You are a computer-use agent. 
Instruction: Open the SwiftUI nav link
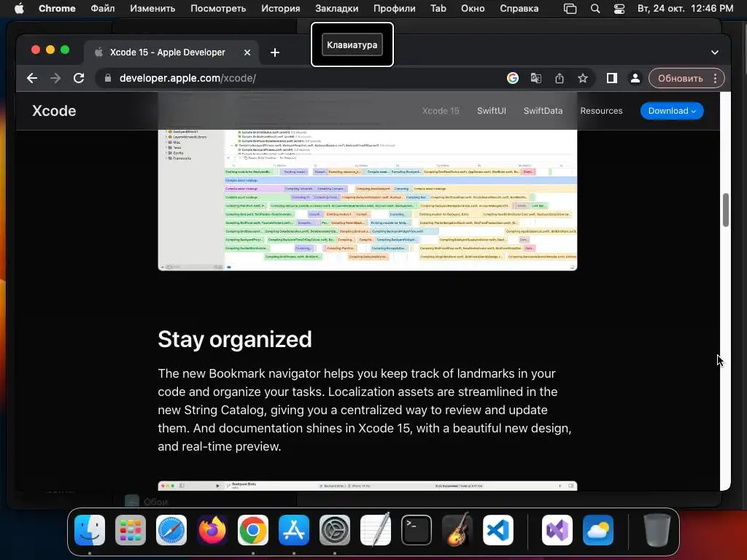[492, 111]
